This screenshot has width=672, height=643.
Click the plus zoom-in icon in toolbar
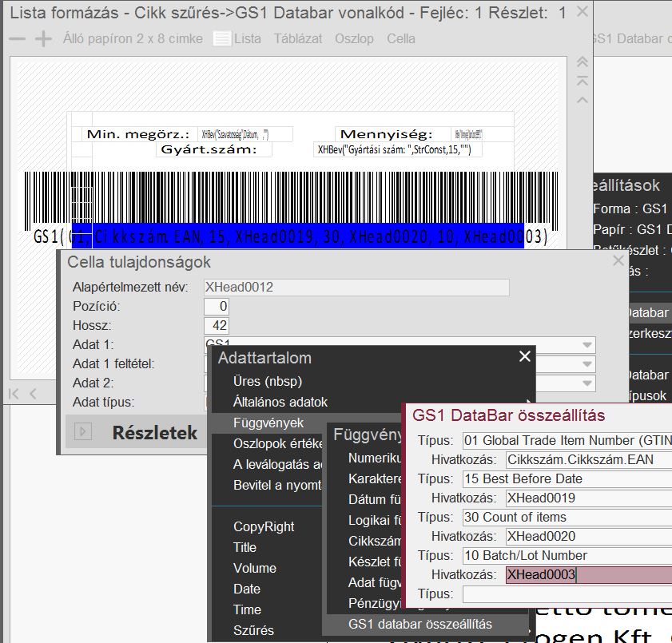(43, 39)
